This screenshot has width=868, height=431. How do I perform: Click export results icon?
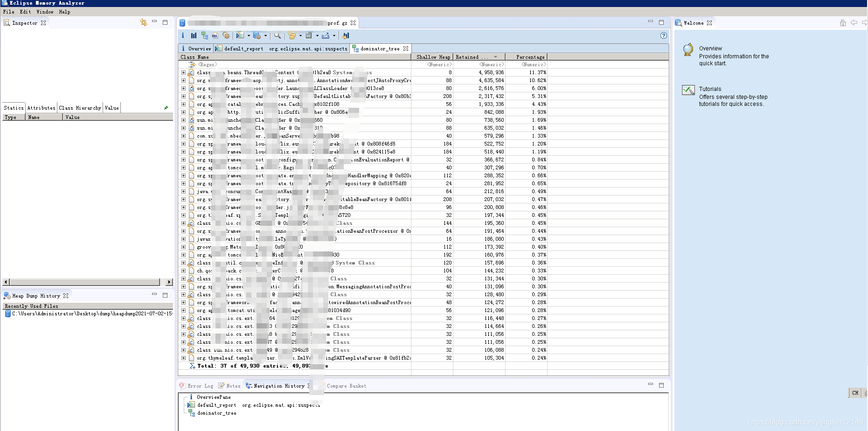[326, 35]
